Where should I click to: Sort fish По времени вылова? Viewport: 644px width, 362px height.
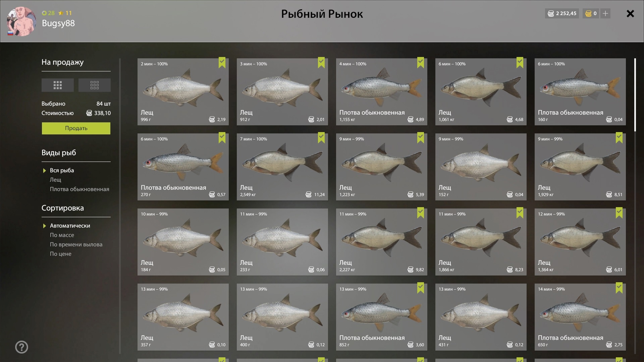click(x=76, y=244)
